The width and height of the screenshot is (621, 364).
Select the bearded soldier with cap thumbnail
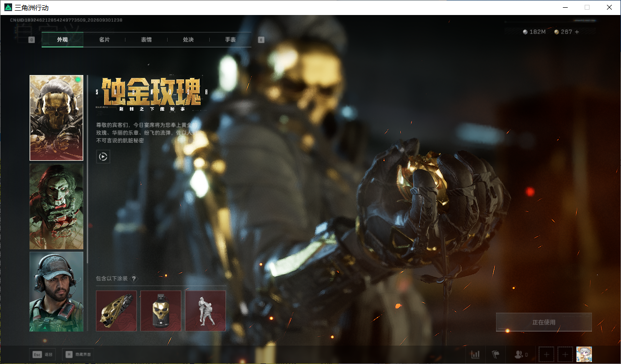click(x=56, y=291)
